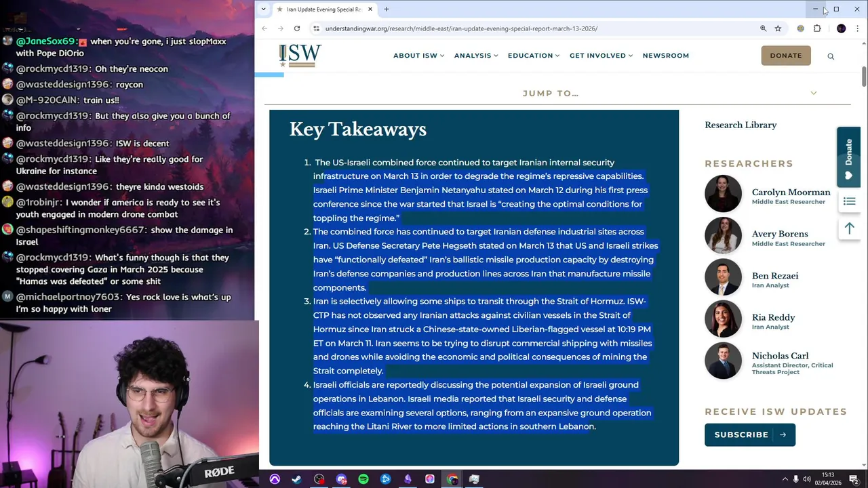Expand the Analysis menu

pyautogui.click(x=476, y=56)
